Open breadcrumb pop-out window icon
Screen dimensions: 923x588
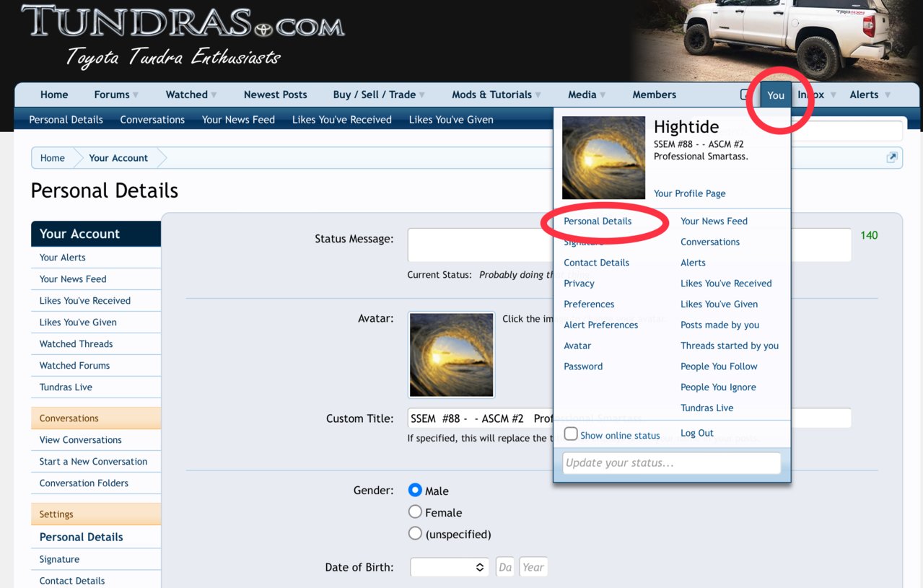[892, 157]
